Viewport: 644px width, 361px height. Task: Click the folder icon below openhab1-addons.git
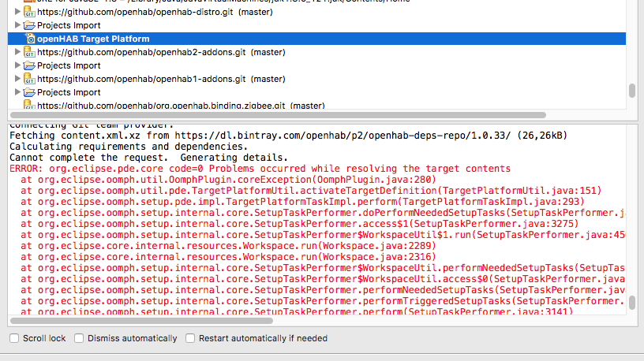click(x=29, y=92)
